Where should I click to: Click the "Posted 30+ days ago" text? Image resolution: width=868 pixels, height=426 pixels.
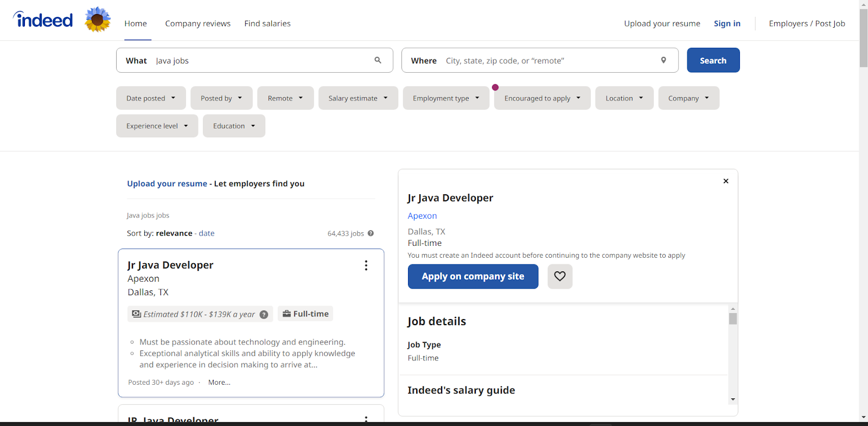pyautogui.click(x=161, y=383)
